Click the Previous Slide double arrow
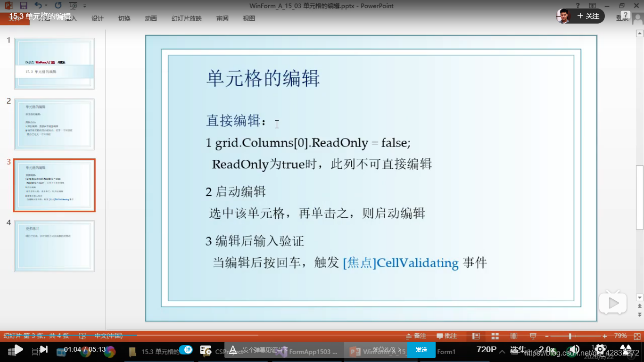Screen dimensions: 644x362 tap(640, 307)
